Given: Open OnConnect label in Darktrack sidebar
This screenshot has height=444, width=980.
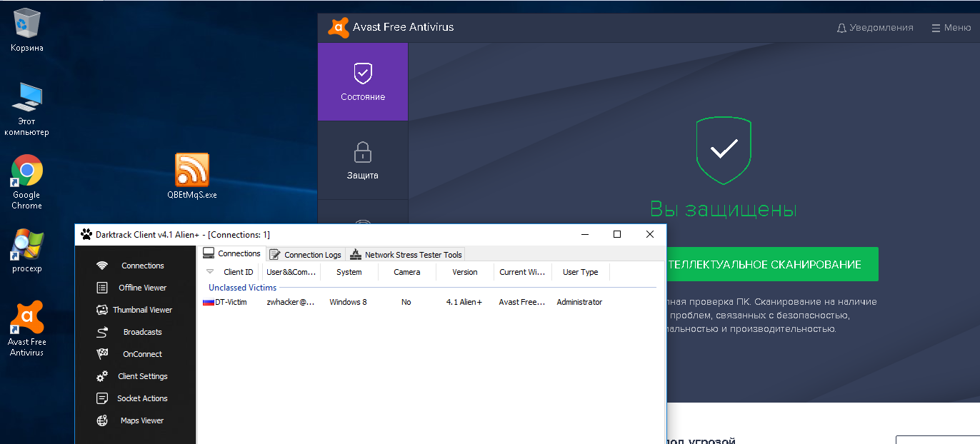Looking at the screenshot, I should pyautogui.click(x=142, y=354).
